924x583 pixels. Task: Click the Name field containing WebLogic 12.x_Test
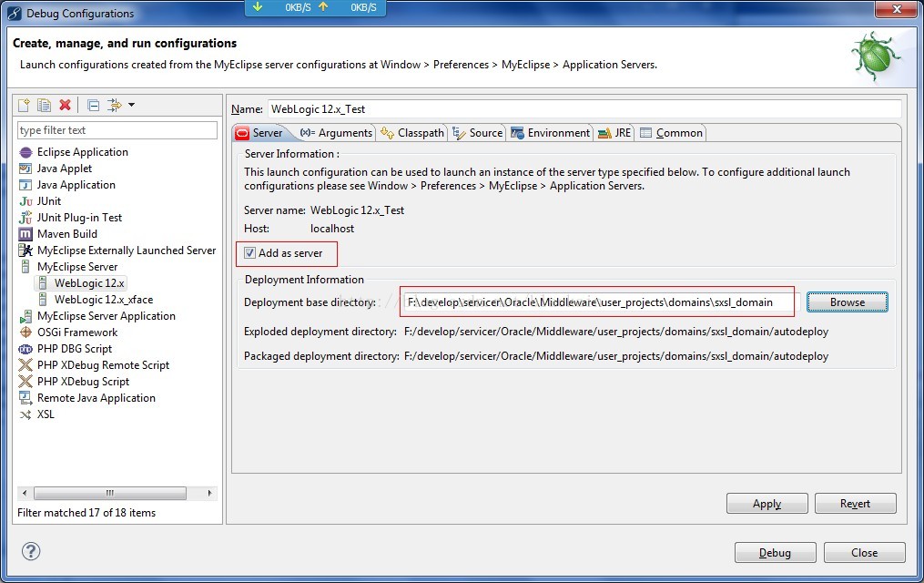584,109
